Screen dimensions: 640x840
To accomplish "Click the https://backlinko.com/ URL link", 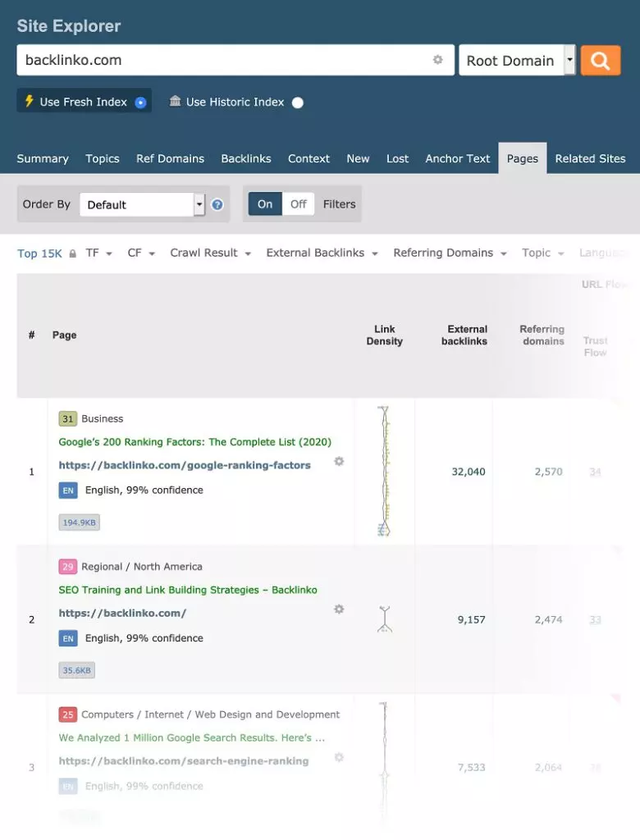I will (x=122, y=613).
